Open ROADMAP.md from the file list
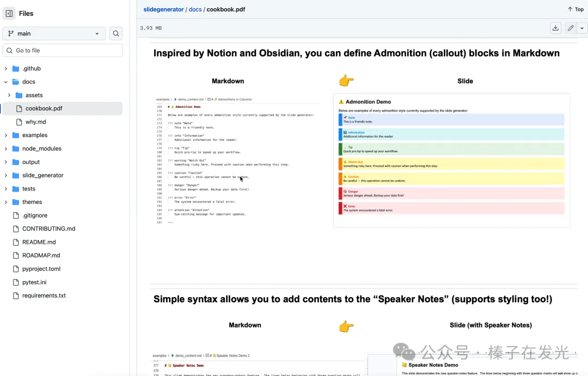 click(41, 255)
